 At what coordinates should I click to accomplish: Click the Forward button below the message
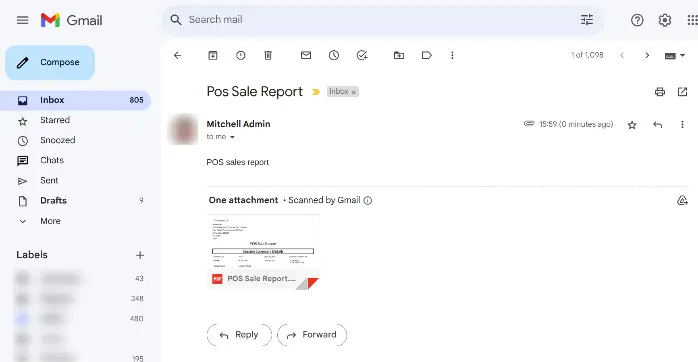(312, 335)
